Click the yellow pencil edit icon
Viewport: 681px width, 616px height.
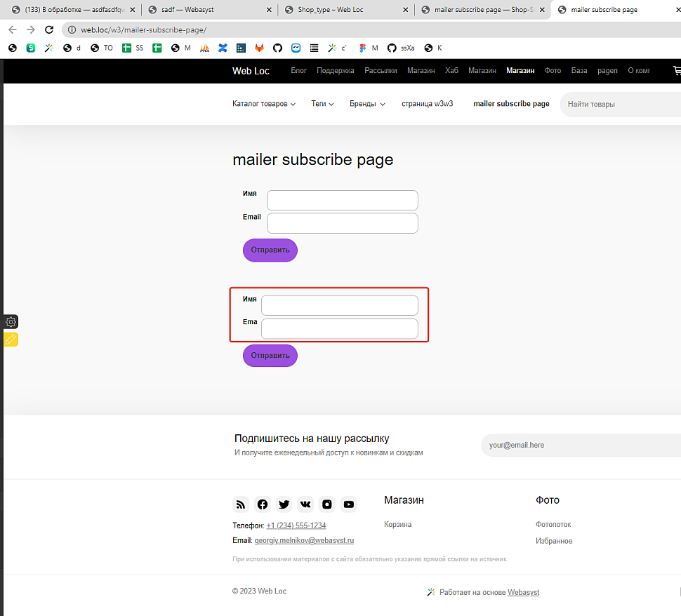(11, 340)
